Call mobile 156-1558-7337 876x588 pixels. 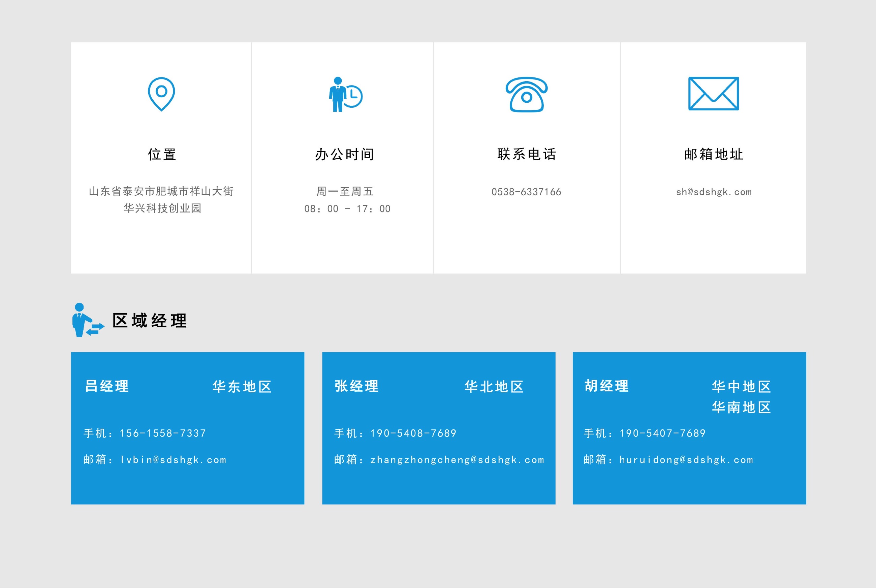click(163, 433)
